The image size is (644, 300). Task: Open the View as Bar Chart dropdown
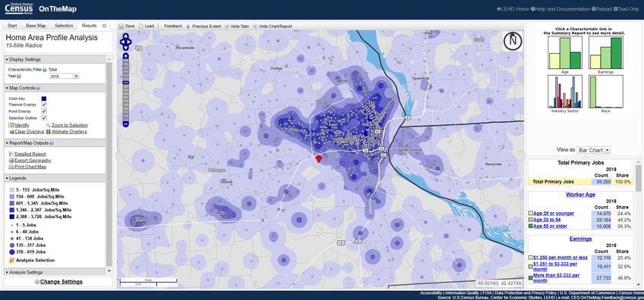[593, 150]
